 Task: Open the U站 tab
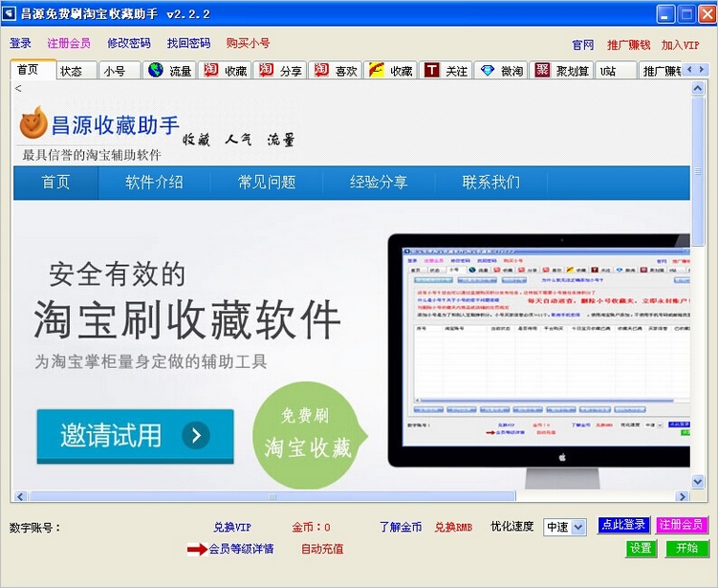point(616,71)
